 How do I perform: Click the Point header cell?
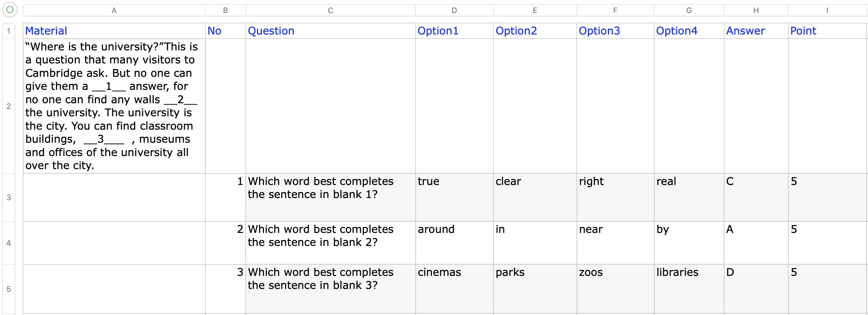click(827, 31)
